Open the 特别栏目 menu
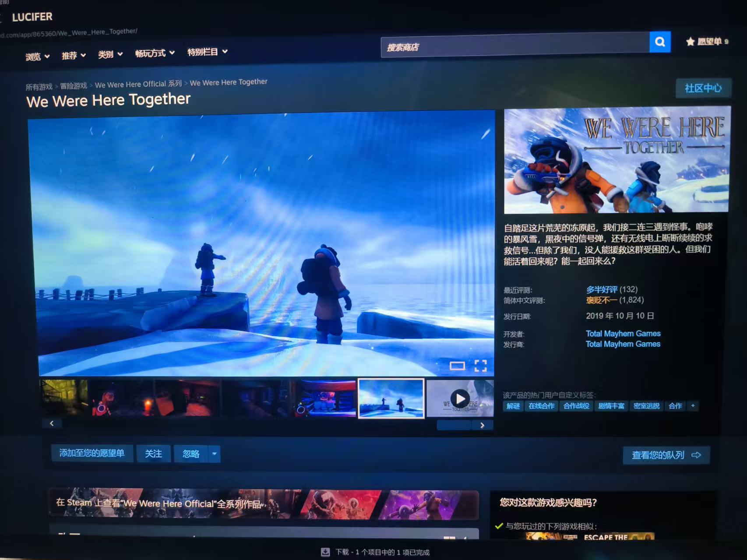This screenshot has height=560, width=747. (x=207, y=52)
